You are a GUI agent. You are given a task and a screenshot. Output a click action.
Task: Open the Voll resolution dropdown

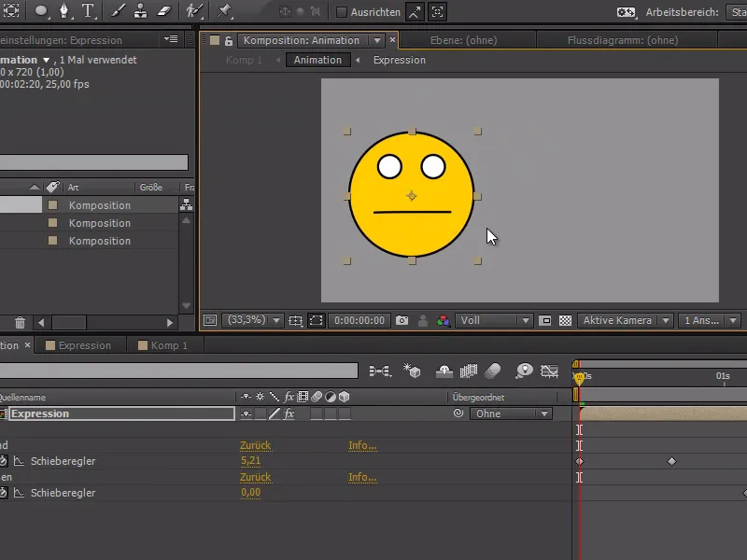tap(494, 320)
